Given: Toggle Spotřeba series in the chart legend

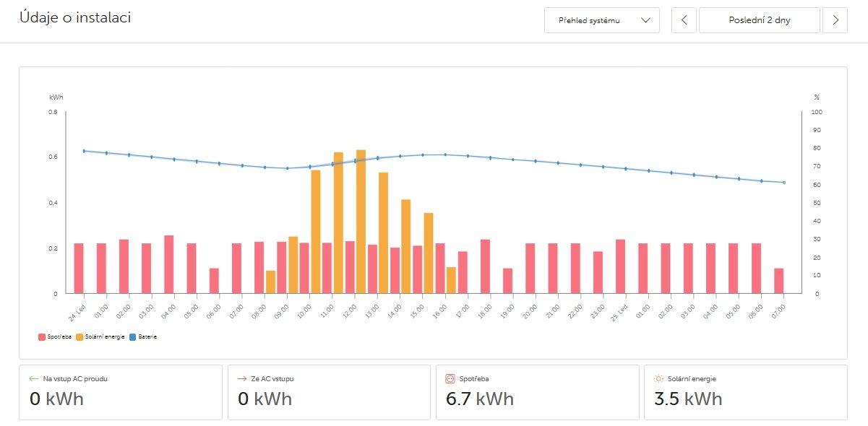Looking at the screenshot, I should pos(54,337).
